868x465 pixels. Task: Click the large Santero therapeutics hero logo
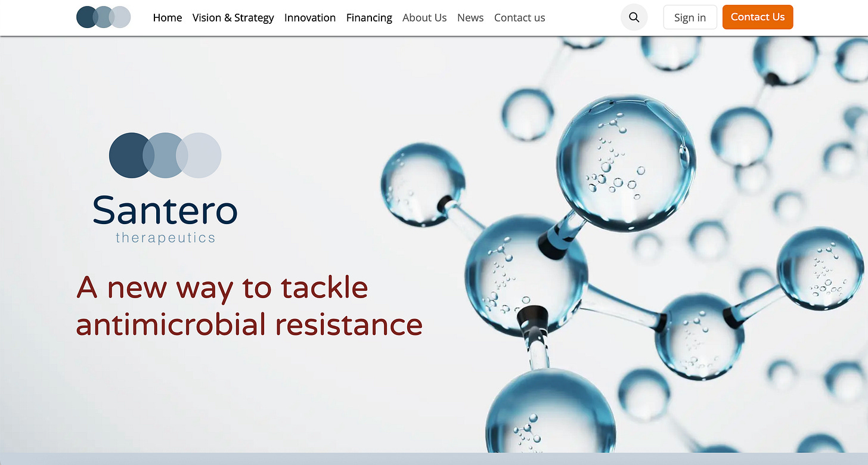pyautogui.click(x=165, y=188)
